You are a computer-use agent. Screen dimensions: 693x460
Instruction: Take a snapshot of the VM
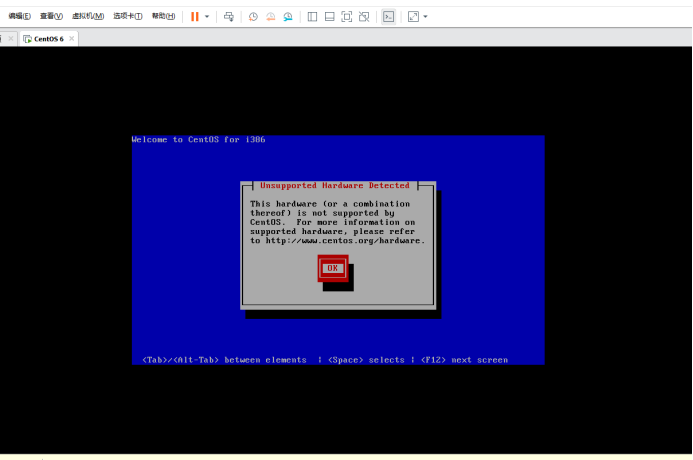253,17
